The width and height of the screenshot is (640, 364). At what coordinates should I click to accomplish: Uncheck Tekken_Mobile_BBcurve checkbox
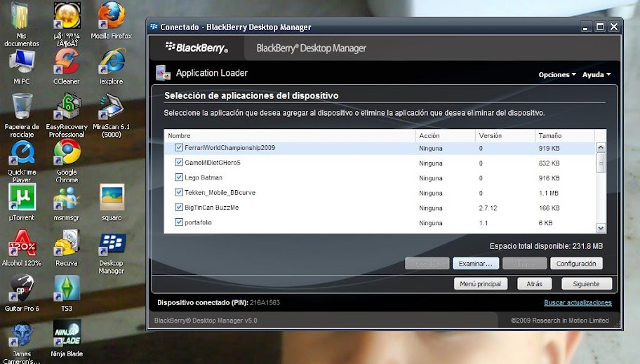[x=179, y=192]
